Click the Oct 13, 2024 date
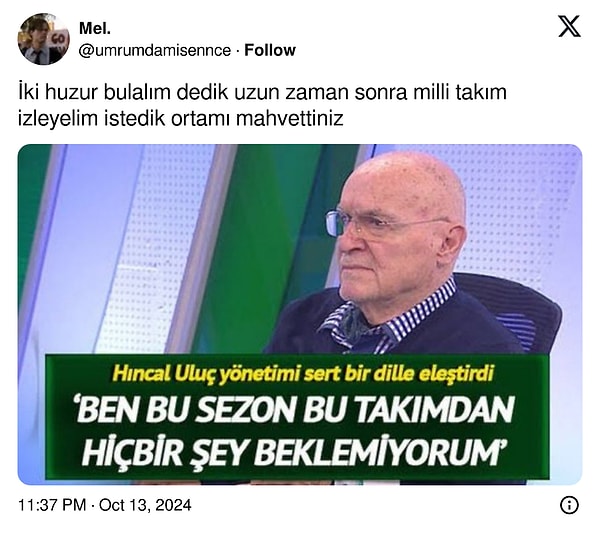The image size is (600, 535). 145,505
